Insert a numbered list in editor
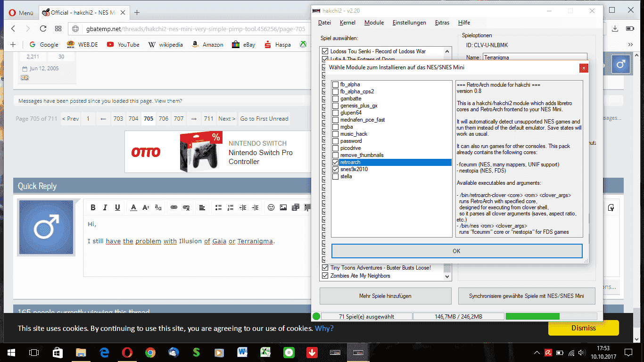 point(231,207)
